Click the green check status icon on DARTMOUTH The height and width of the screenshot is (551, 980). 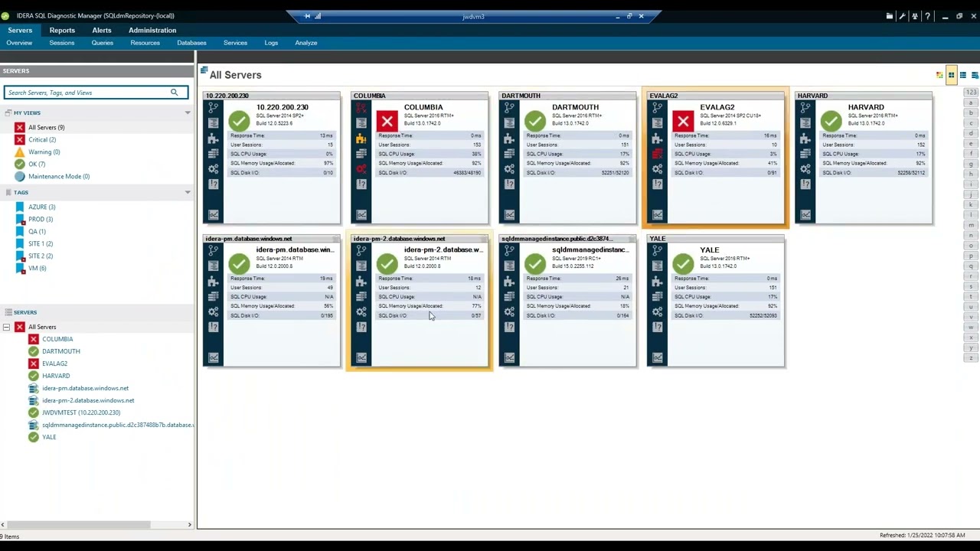(534, 121)
